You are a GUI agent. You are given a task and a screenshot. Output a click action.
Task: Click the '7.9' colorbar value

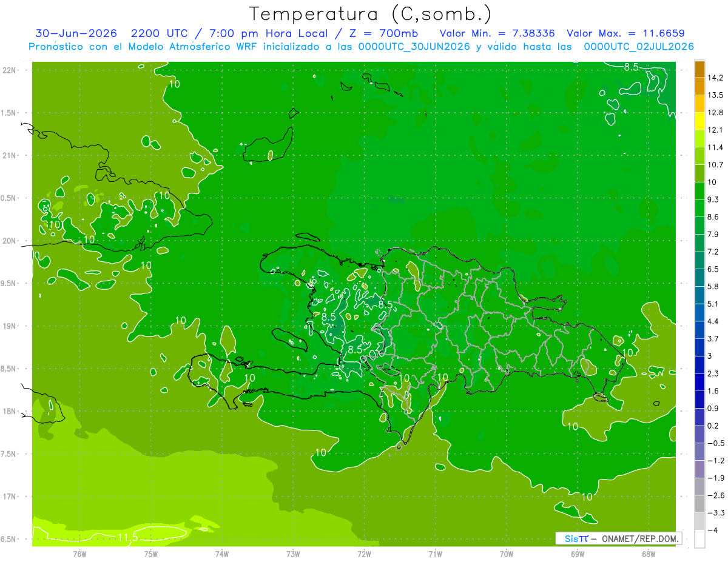(x=713, y=234)
